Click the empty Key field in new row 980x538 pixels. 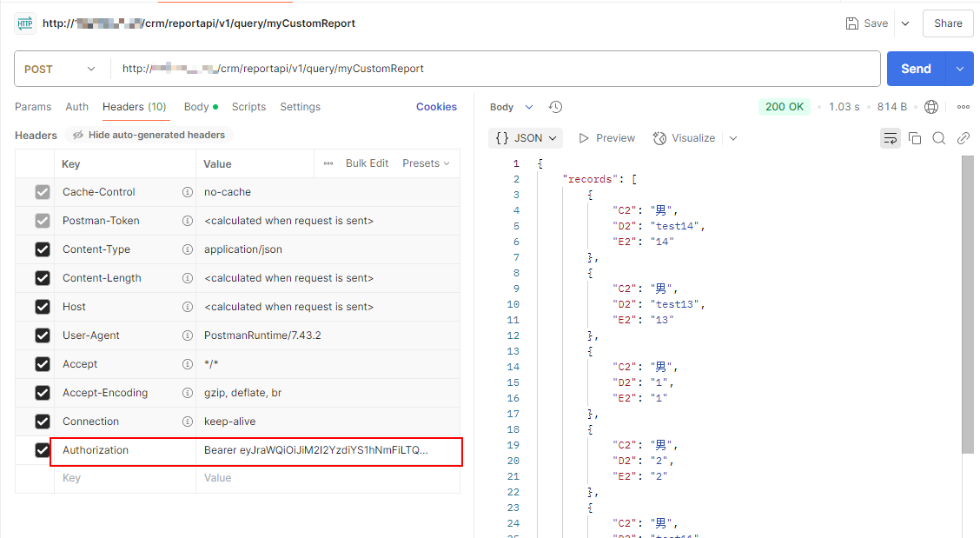click(x=125, y=479)
